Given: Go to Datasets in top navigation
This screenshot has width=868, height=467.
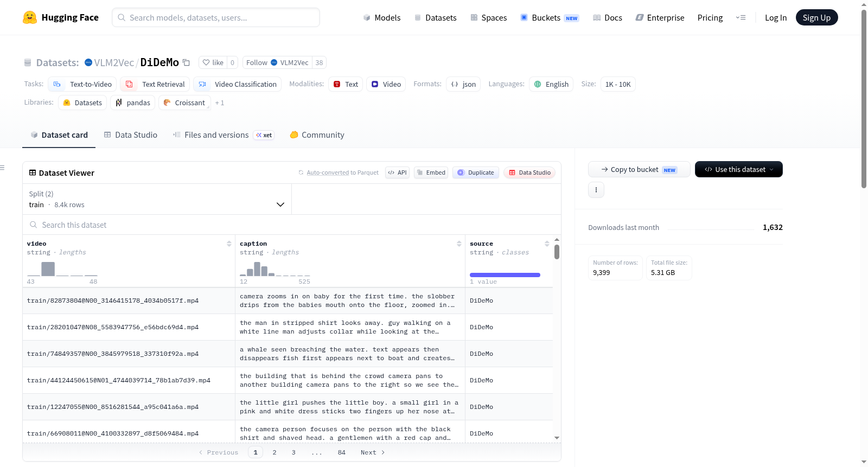Looking at the screenshot, I should [436, 17].
